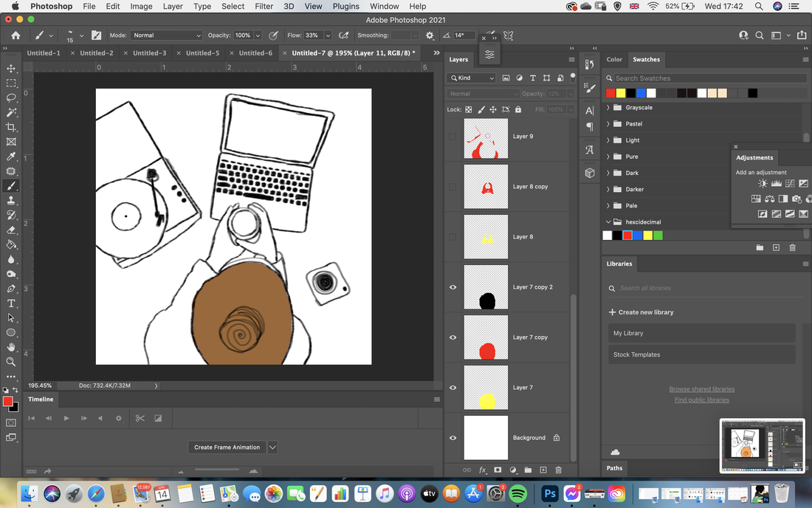Select the Zoom tool in toolbar
Screen dimensions: 812x508
coord(11,362)
